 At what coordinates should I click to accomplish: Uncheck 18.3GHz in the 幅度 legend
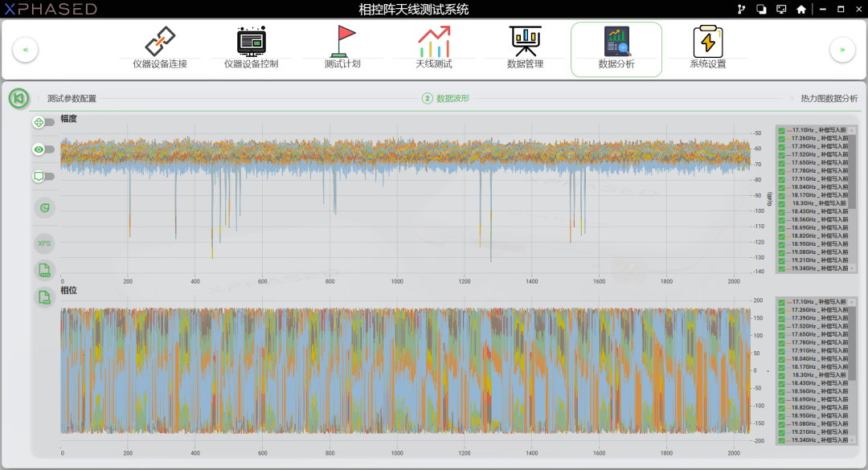[782, 204]
